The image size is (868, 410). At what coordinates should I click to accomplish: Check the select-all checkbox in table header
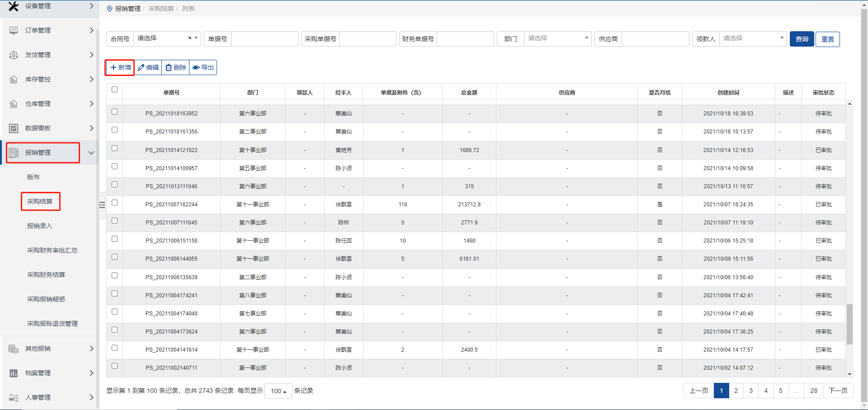click(114, 90)
